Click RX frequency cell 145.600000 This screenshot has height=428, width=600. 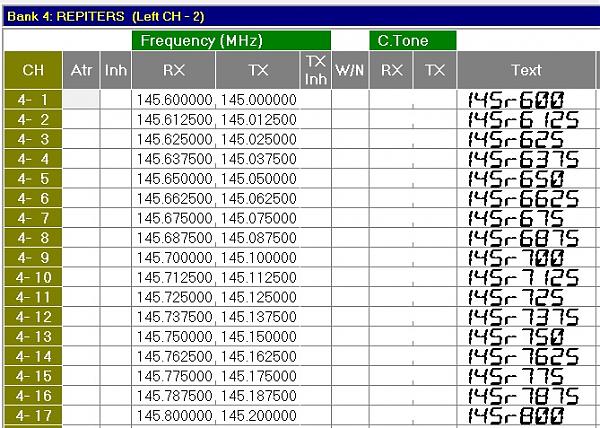pyautogui.click(x=174, y=100)
